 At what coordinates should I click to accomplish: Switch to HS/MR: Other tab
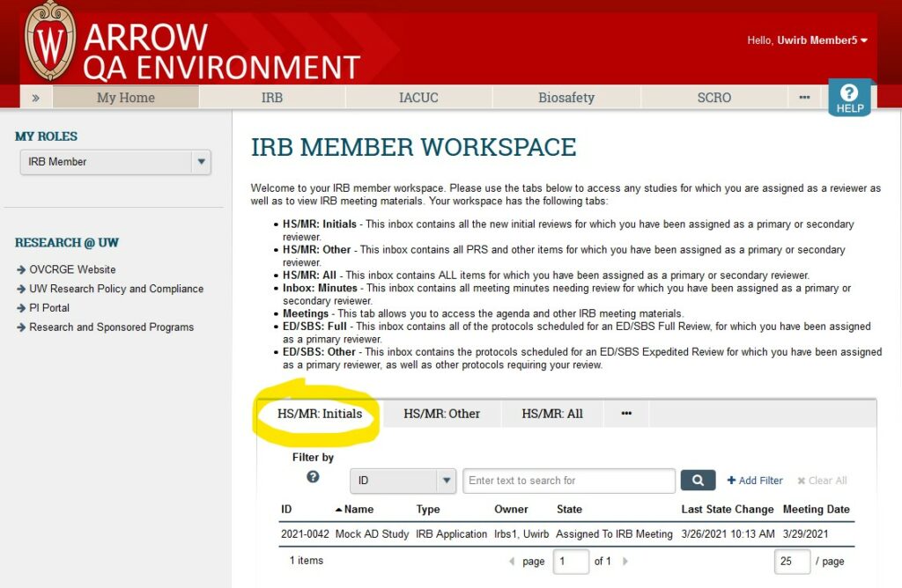click(x=441, y=414)
